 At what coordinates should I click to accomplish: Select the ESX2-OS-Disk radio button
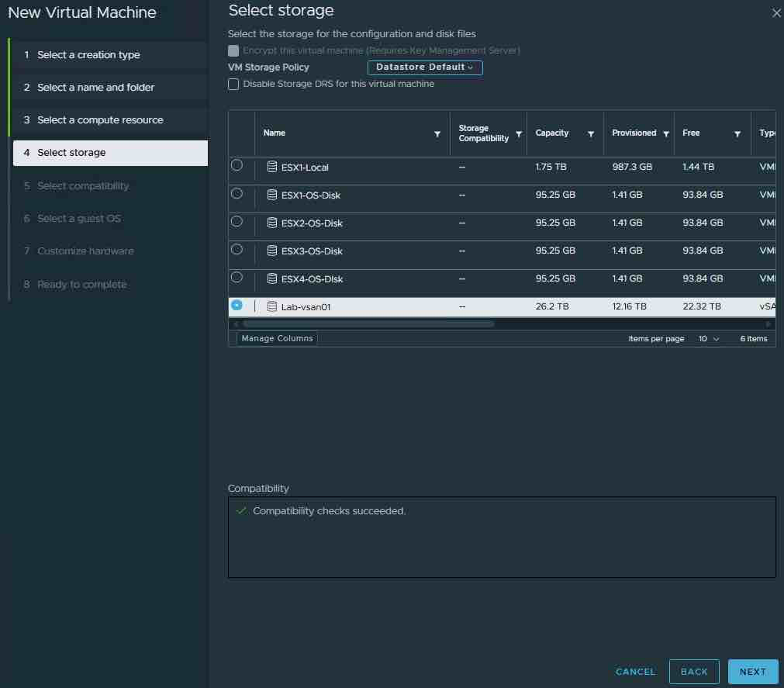237,221
